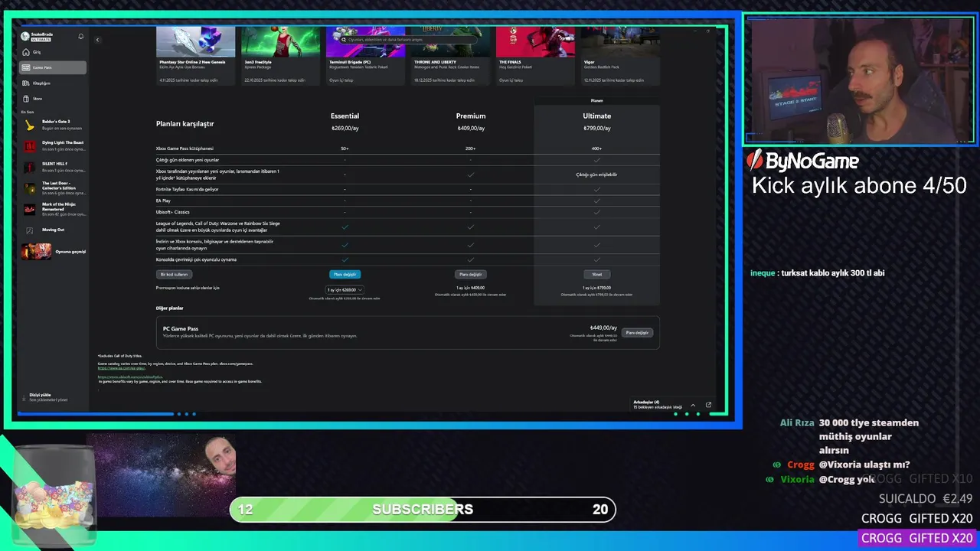The image size is (980, 551).
Task: Open Store in the sidebar
Action: pyautogui.click(x=53, y=98)
